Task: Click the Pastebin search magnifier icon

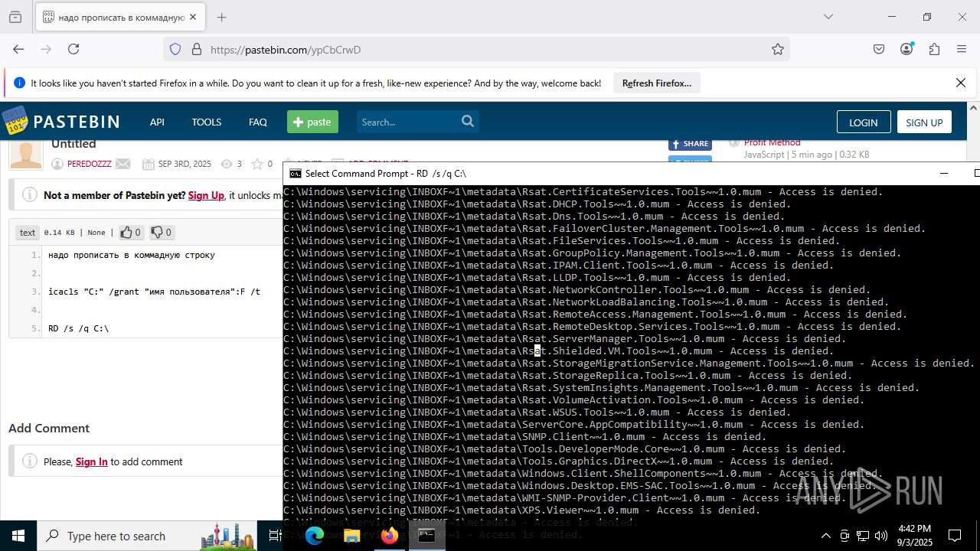Action: click(468, 121)
